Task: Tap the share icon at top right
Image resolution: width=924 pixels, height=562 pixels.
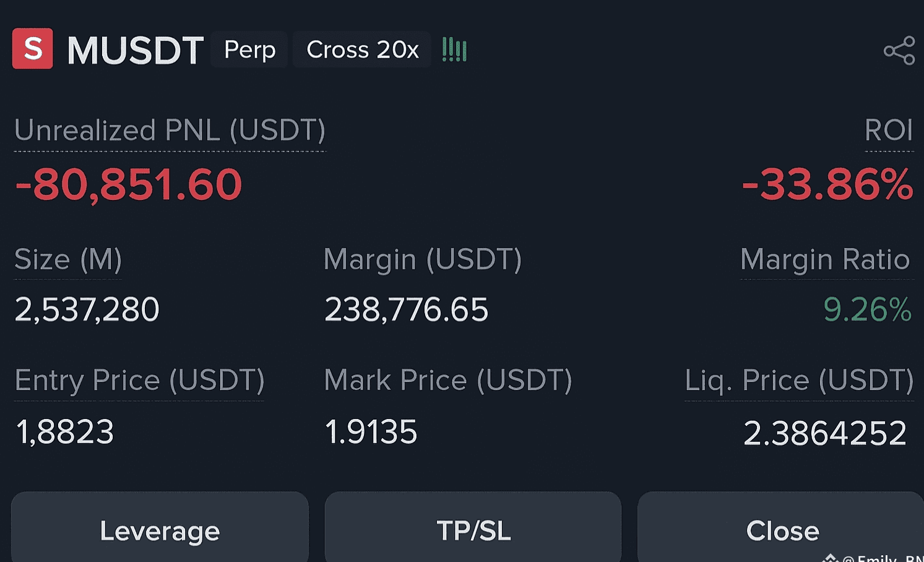Action: tap(899, 50)
